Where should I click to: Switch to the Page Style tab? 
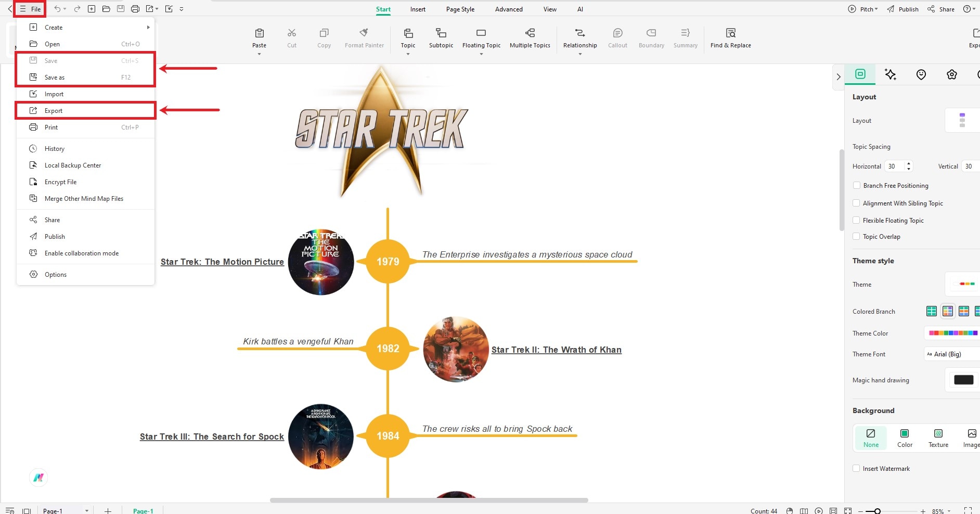[x=460, y=9]
